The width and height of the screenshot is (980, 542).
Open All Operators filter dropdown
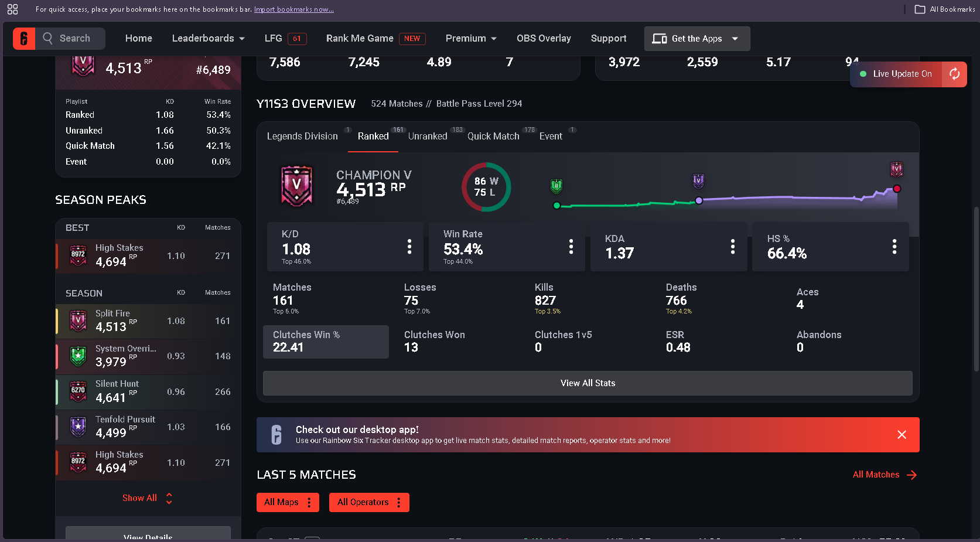point(369,502)
